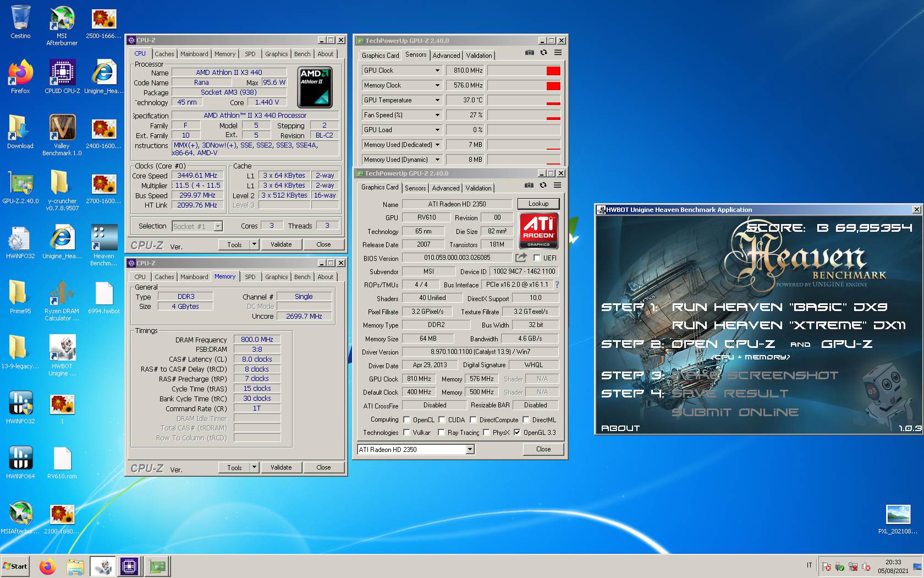Click Close in the lower CPU-Z window

point(323,467)
